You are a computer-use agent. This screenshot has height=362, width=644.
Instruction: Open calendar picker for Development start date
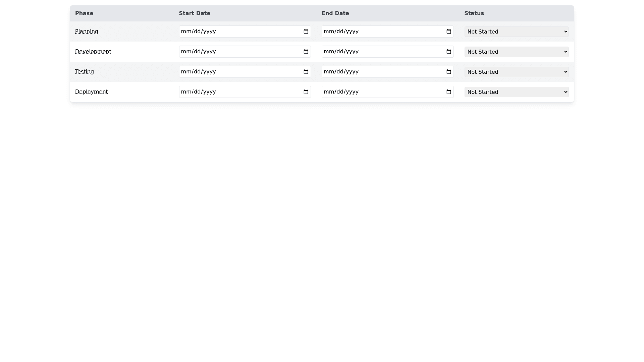[306, 52]
